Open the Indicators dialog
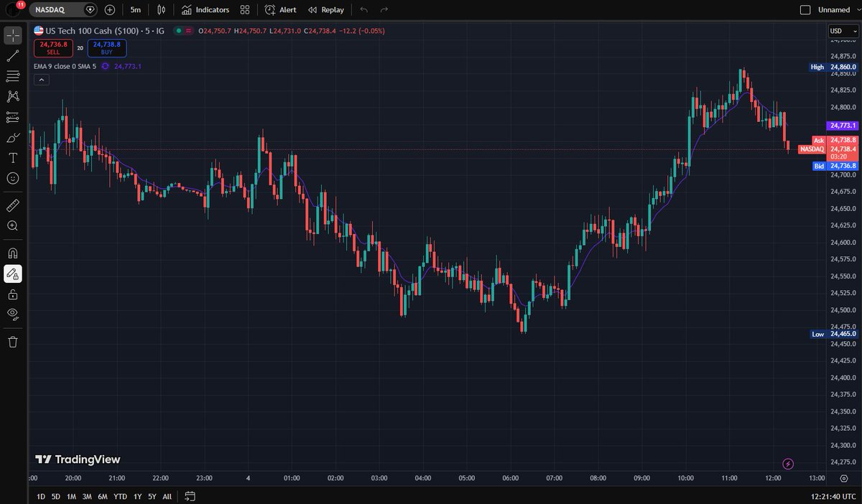 tap(205, 10)
